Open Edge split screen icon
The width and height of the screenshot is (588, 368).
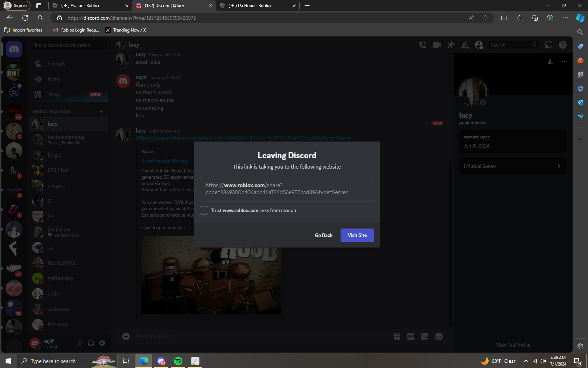point(504,18)
